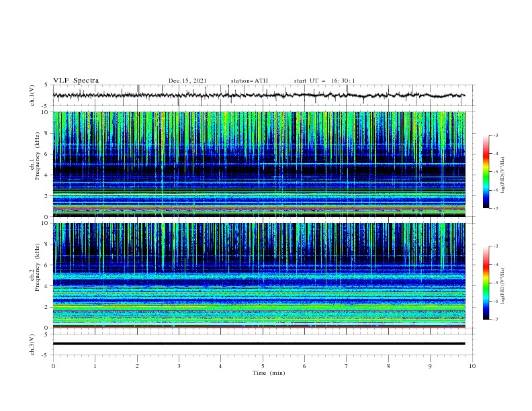Click time axis tick label "4"
532x411 pixels.
[220, 366]
